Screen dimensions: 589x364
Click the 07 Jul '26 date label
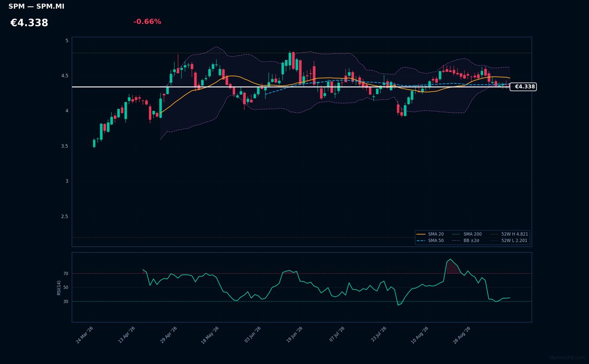click(x=336, y=335)
